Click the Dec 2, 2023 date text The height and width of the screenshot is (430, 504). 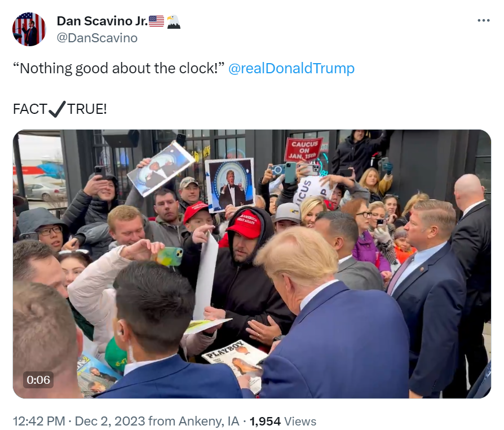(x=110, y=421)
